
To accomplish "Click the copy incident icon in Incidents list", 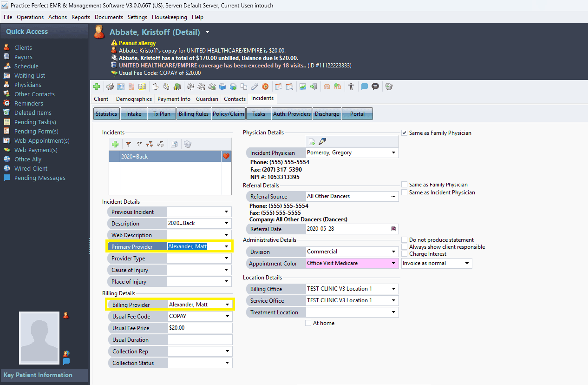I will tap(174, 144).
